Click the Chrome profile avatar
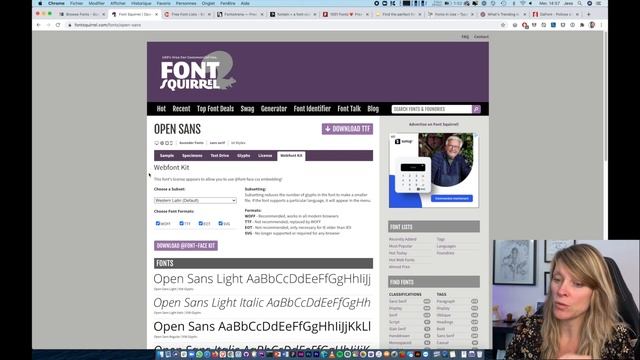 click(592, 25)
